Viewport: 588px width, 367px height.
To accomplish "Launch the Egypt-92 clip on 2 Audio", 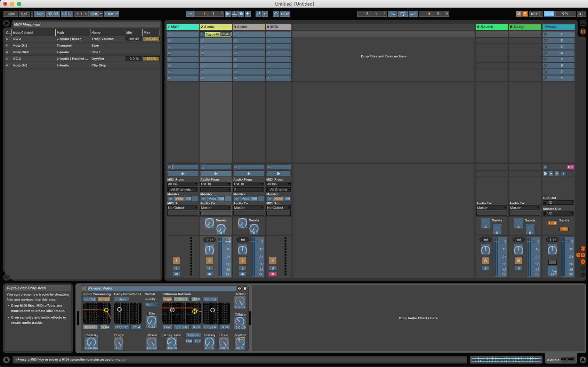I will [x=202, y=34].
